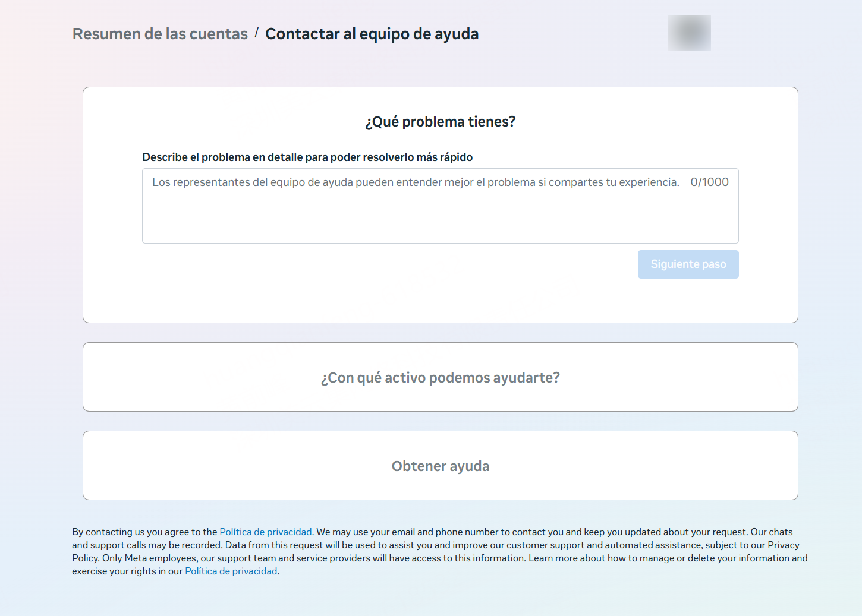Open the Resumen de las cuentas breadcrumb
The height and width of the screenshot is (616, 862).
[160, 34]
